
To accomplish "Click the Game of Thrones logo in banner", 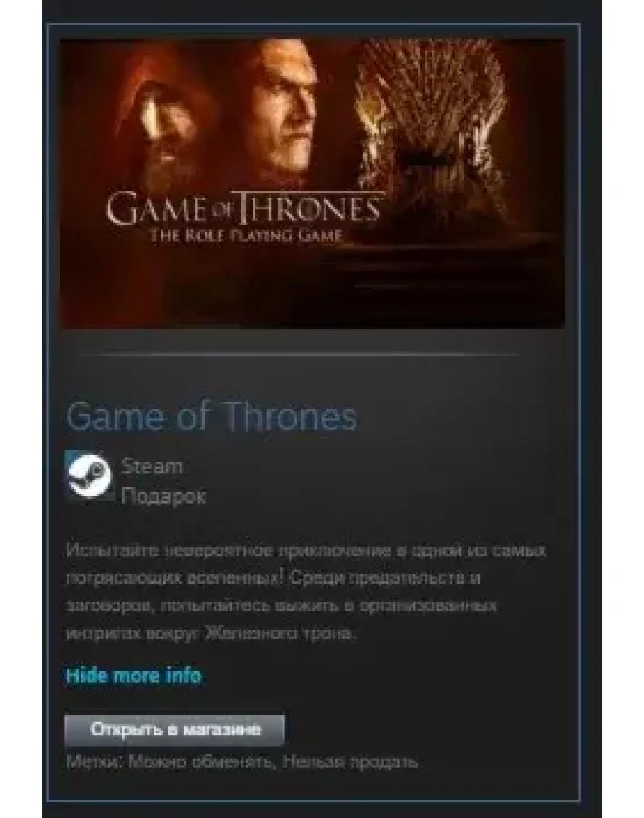I will [x=244, y=209].
